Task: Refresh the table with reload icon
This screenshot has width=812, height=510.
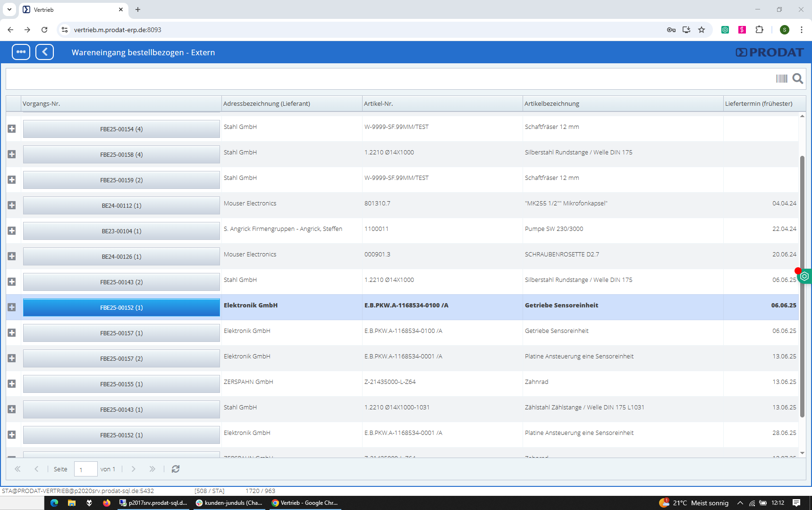Action: click(x=176, y=469)
